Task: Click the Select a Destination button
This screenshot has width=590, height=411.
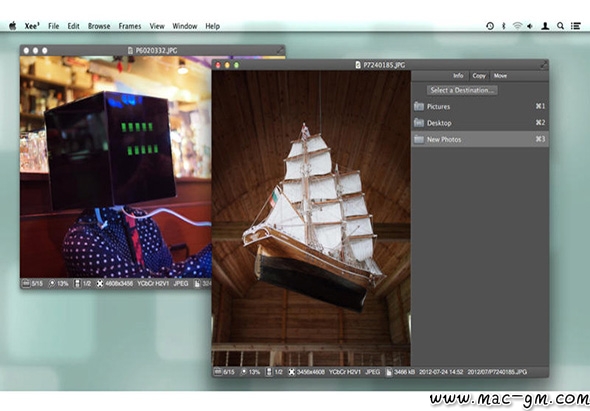Action: 462,90
